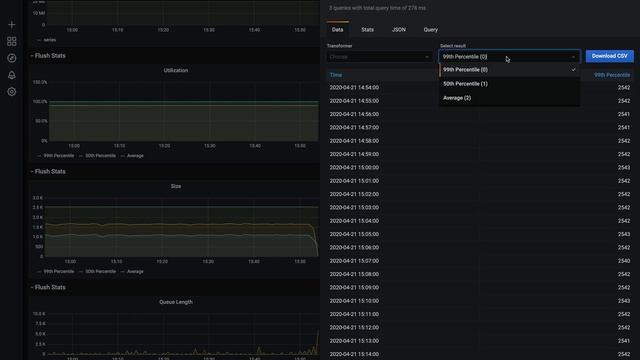Click the 2020-04-21 15:12:00 time cell
The height and width of the screenshot is (360, 640).
coord(354,327)
